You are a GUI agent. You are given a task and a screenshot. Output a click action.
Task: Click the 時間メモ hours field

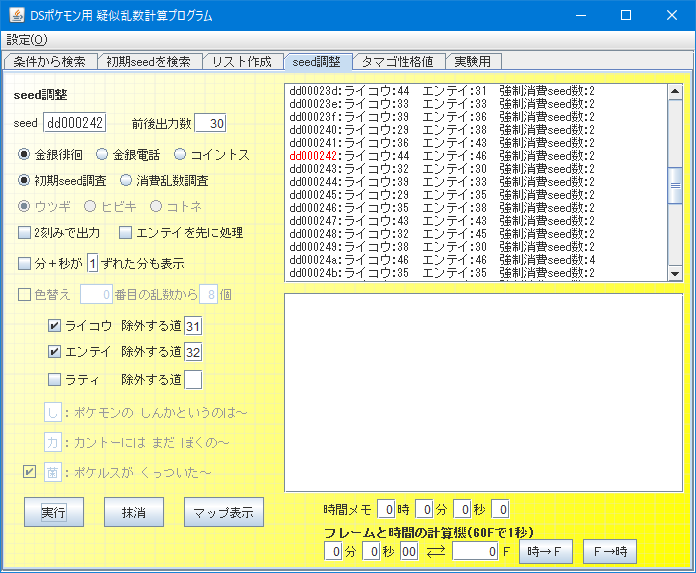click(386, 509)
